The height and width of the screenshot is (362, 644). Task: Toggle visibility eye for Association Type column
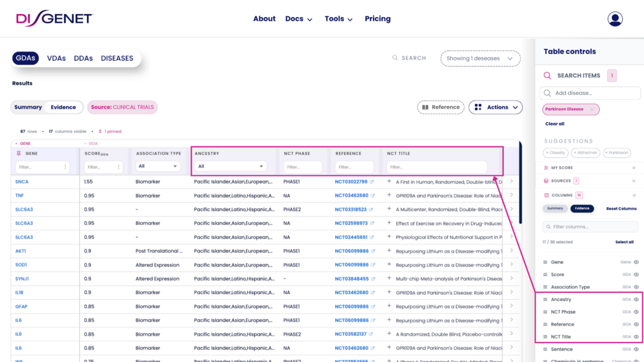636,287
